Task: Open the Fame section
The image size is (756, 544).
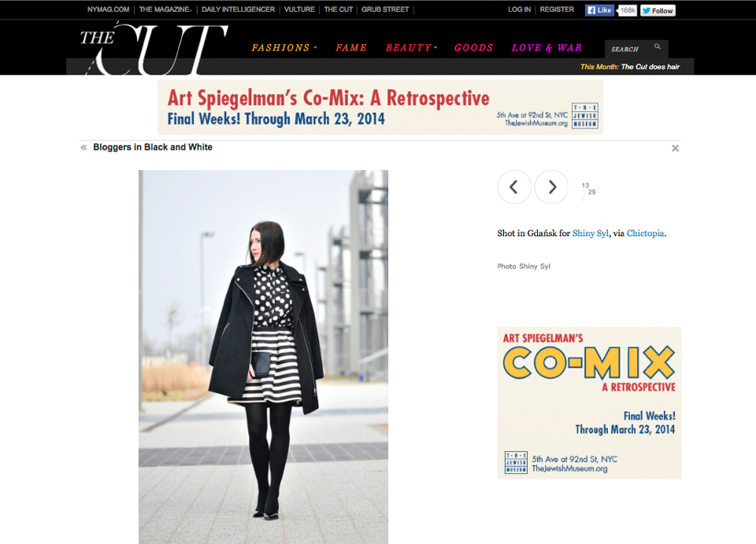Action: [x=351, y=48]
